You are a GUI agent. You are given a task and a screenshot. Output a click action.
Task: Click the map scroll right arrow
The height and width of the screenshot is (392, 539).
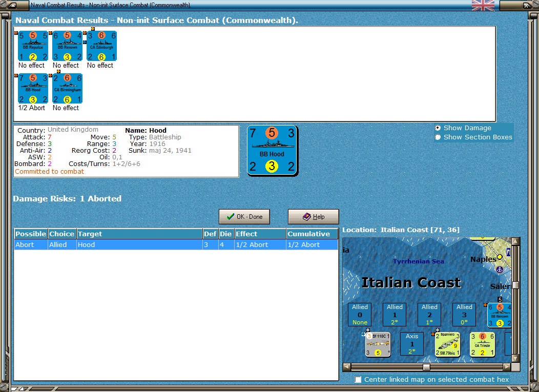point(507,367)
